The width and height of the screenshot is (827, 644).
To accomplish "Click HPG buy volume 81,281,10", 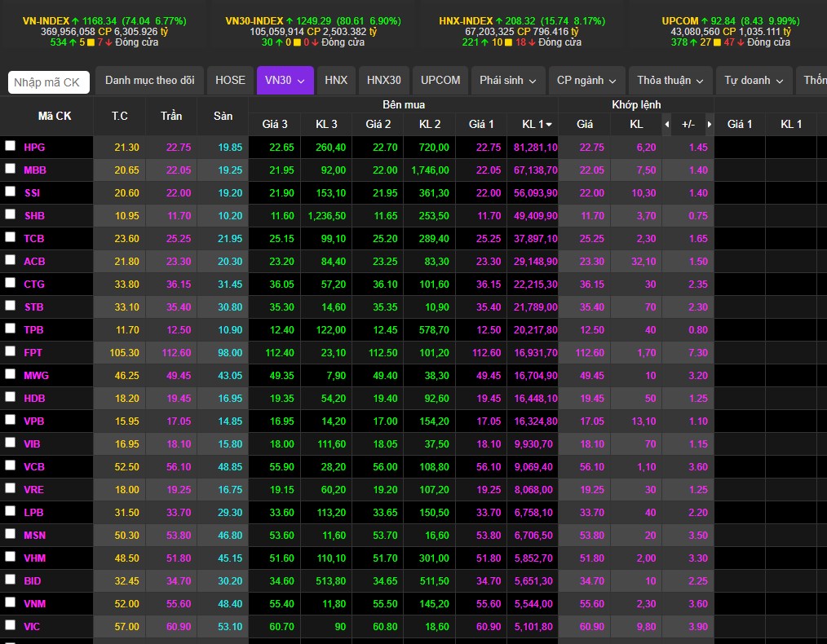I will [x=535, y=147].
